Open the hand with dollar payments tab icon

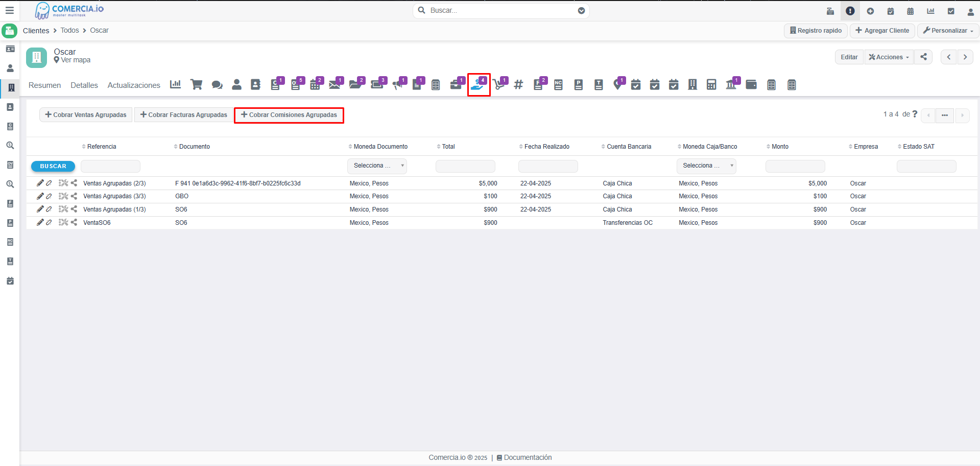pyautogui.click(x=479, y=84)
